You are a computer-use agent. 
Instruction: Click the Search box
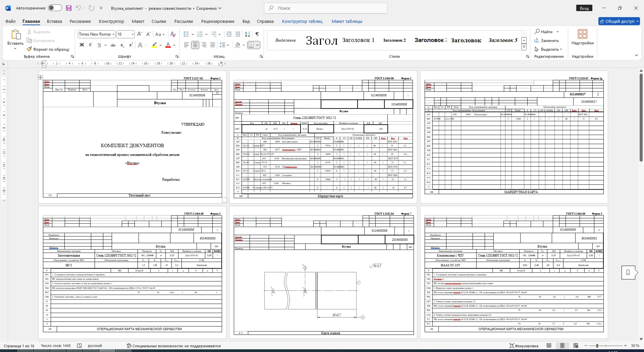pyautogui.click(x=326, y=8)
